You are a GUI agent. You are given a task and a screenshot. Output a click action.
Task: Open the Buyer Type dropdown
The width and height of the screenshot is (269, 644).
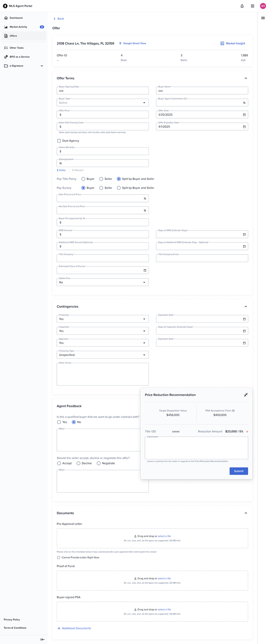pos(103,103)
